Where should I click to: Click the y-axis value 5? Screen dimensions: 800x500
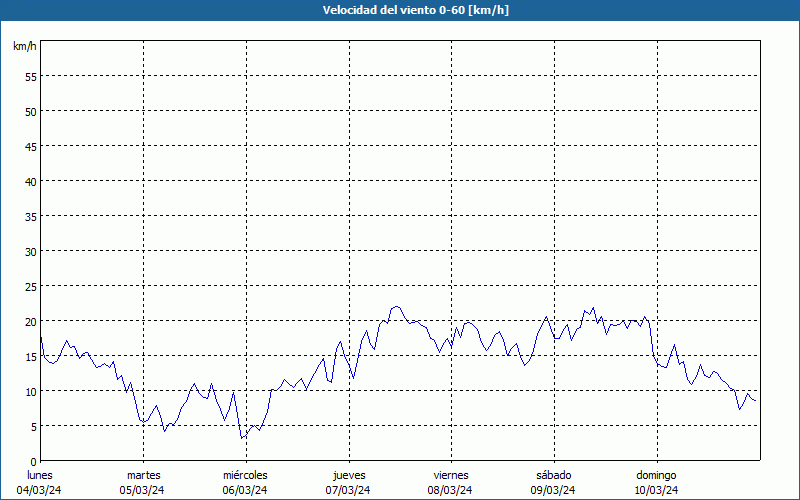tap(34, 427)
